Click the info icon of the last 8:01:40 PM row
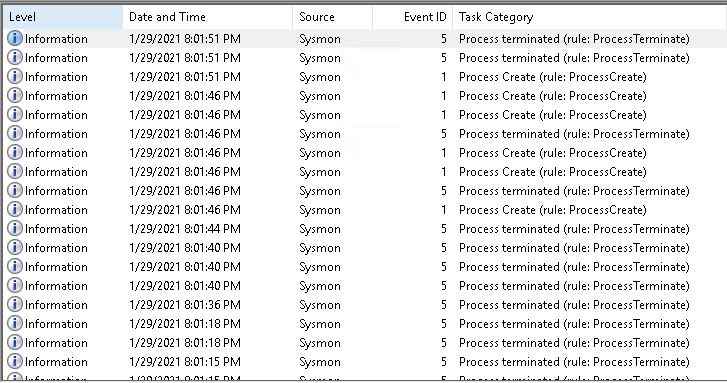 [x=15, y=286]
